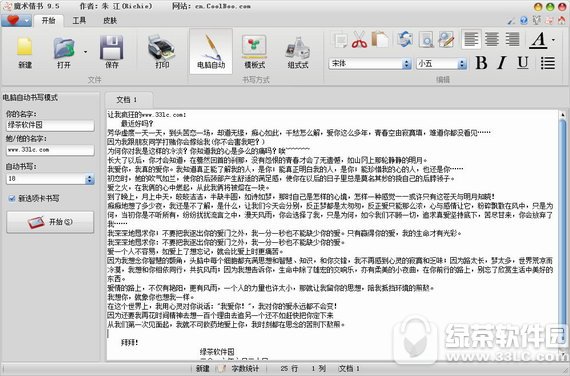Switch to the 皮肤 ribbon tab
The width and height of the screenshot is (570, 376).
[x=110, y=21]
